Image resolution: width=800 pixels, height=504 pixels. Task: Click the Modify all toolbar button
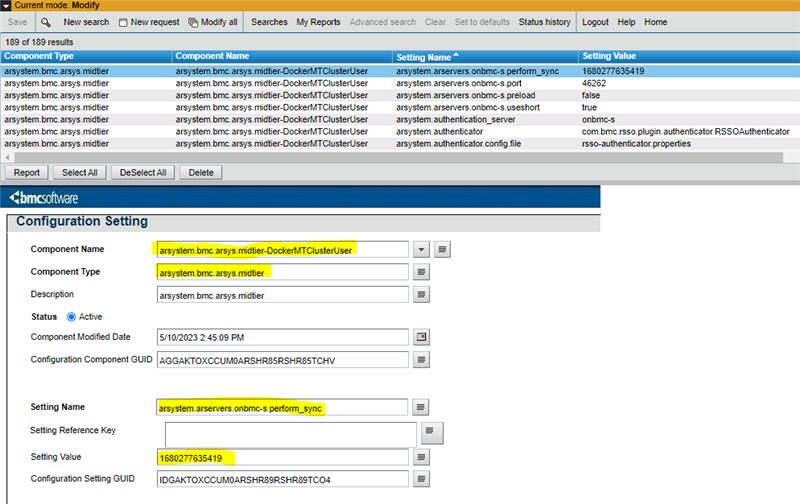213,22
